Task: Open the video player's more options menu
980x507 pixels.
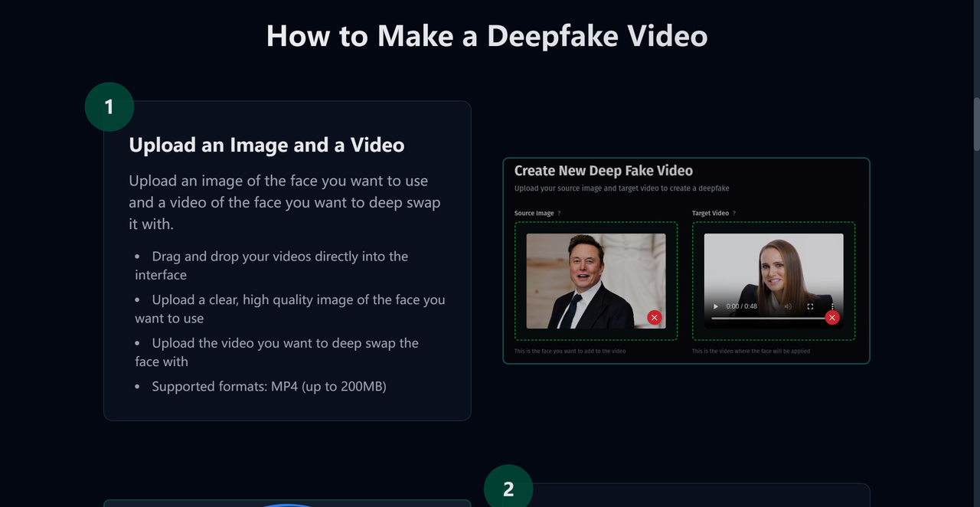Action: pyautogui.click(x=832, y=306)
